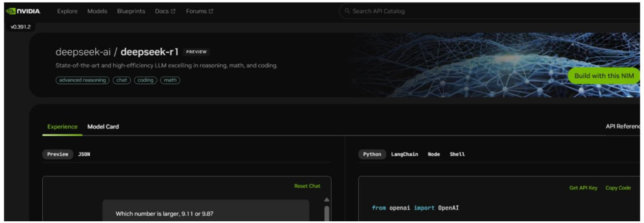Click the model description text line
Image resolution: width=644 pixels, height=223 pixels.
[167, 66]
